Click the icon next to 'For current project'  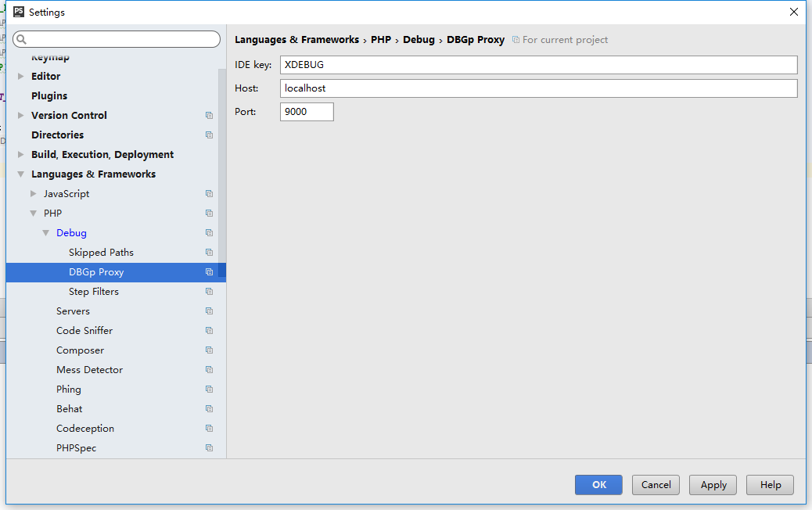click(516, 40)
